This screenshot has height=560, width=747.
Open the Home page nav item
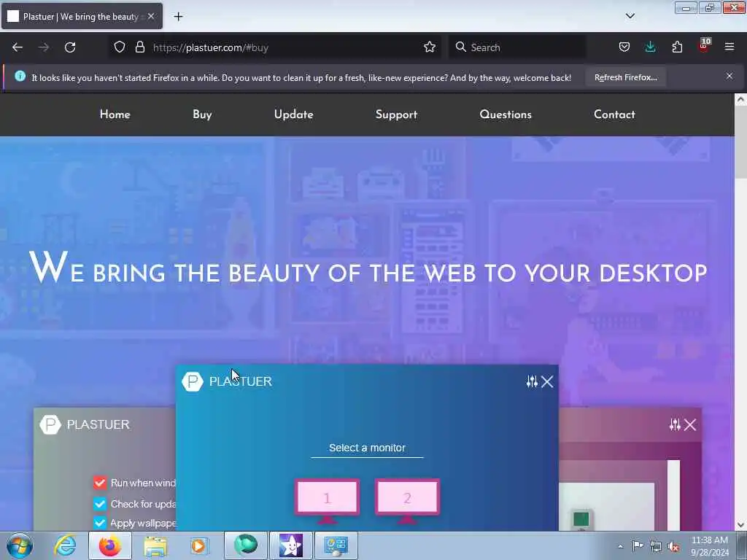pos(115,114)
